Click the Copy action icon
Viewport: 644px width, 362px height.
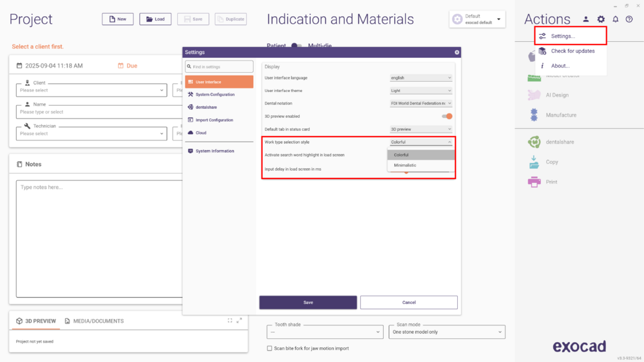[x=534, y=162]
